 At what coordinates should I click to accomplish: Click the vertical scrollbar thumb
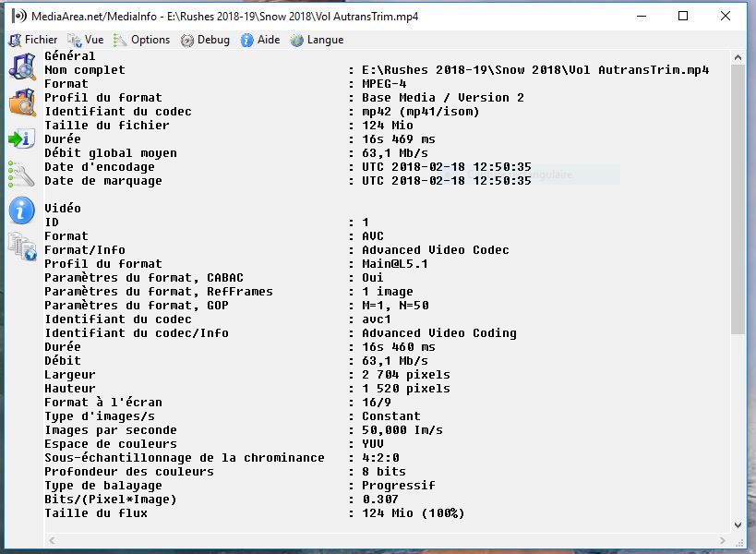[738, 199]
